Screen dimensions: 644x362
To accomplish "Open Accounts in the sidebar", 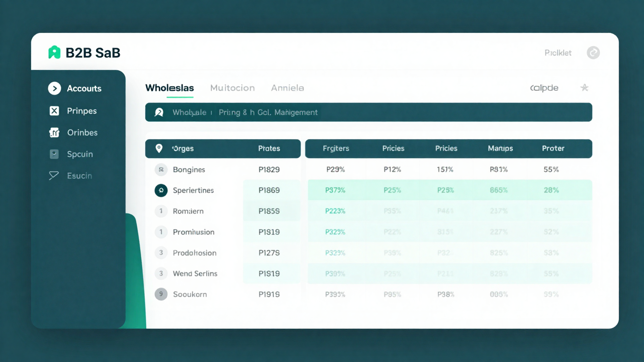I will pos(84,89).
